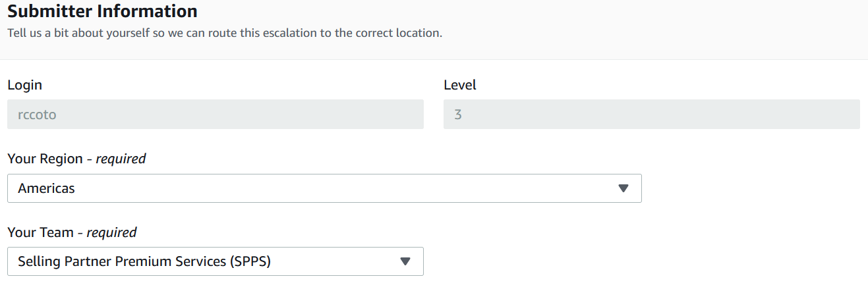The width and height of the screenshot is (868, 291).
Task: Click the Level field showing 3
Action: [651, 115]
